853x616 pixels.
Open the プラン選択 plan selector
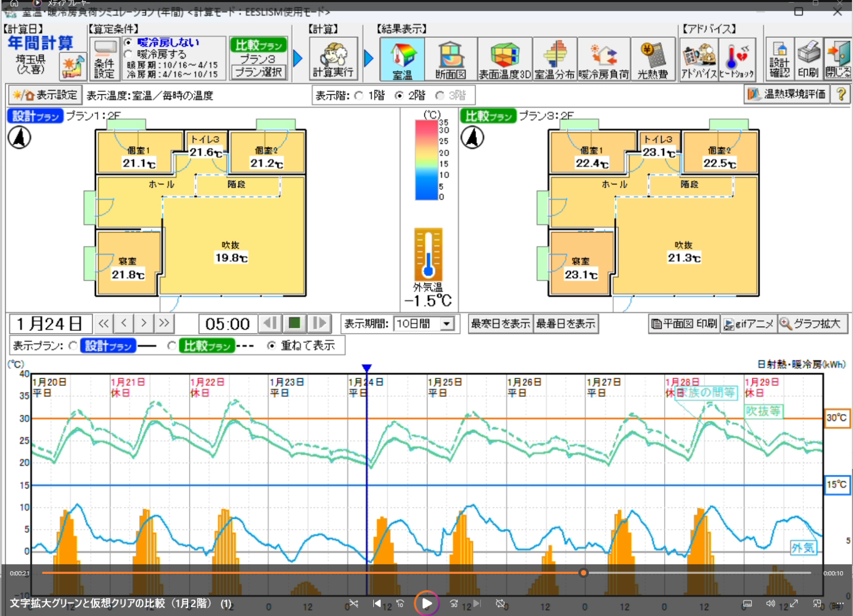(x=259, y=72)
